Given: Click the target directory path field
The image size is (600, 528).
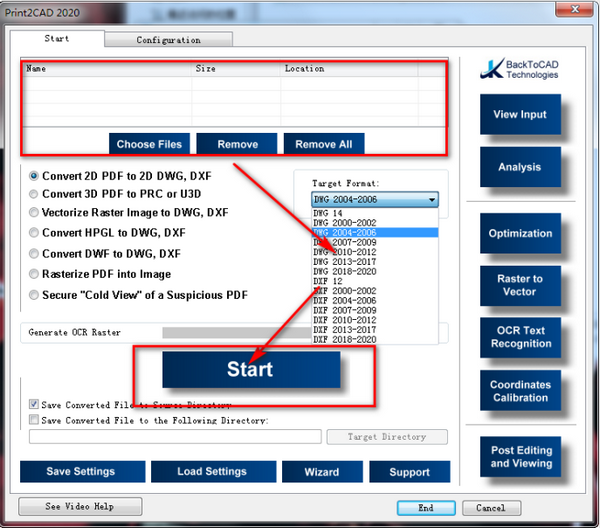Looking at the screenshot, I should tap(175, 437).
